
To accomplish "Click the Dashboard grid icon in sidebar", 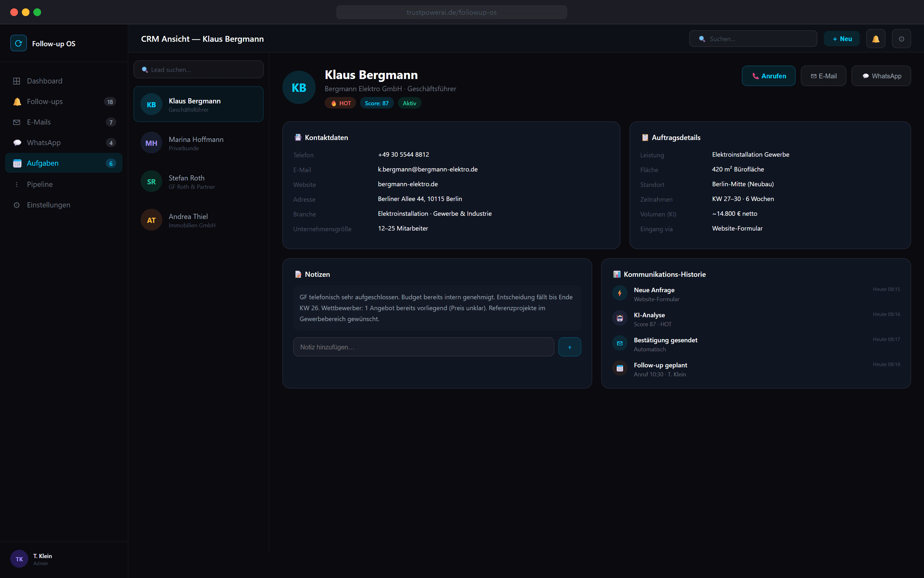I will point(17,81).
